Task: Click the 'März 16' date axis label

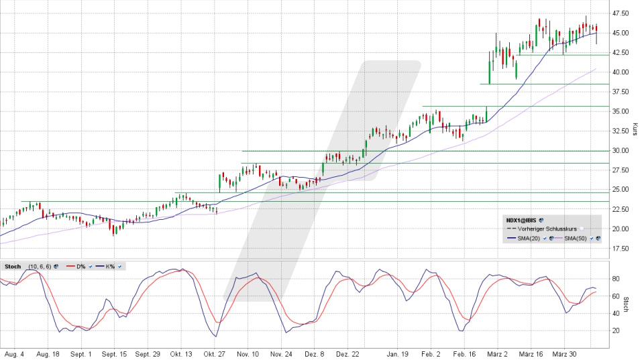Action: [530, 353]
